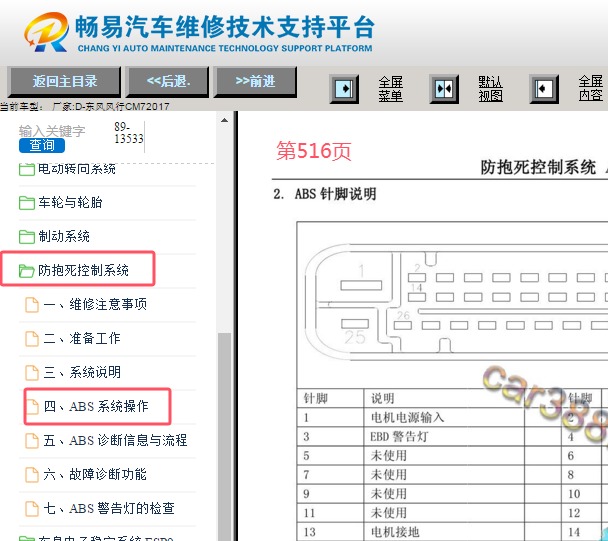Click page icon beside 六、故障诊断功能
Screen dimensions: 608x541
coord(32,474)
